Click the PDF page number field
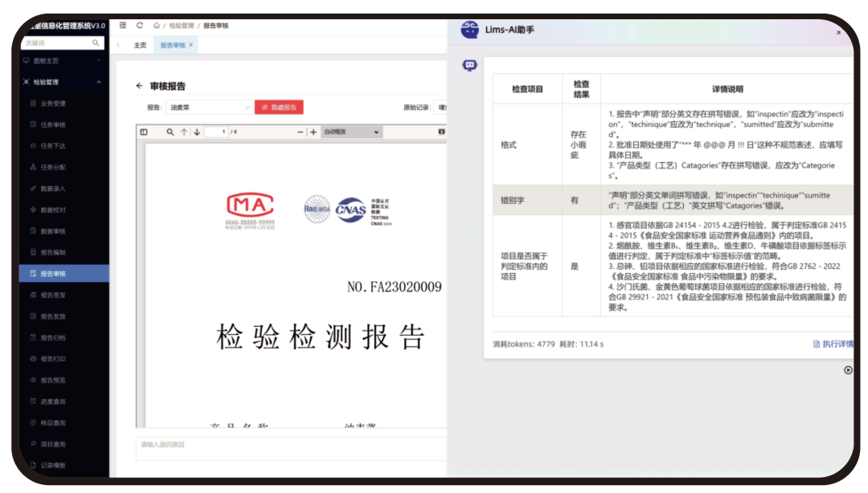The height and width of the screenshot is (493, 868). tap(215, 132)
